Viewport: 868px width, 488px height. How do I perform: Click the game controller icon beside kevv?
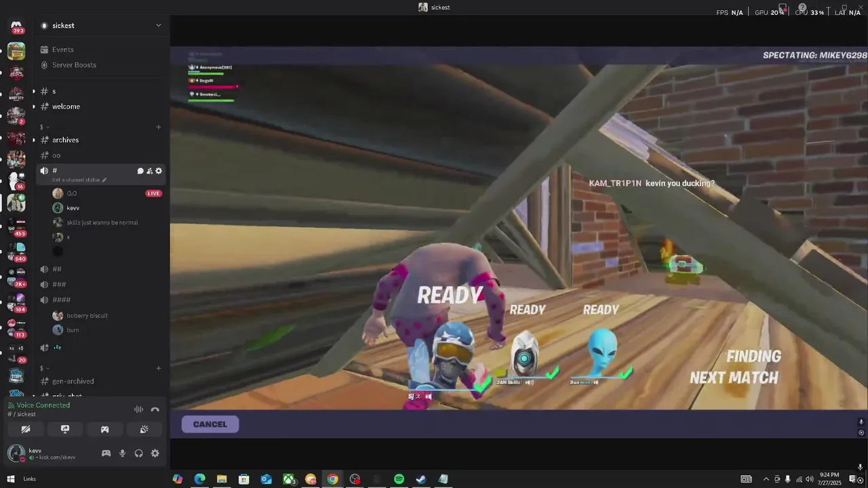point(106,453)
